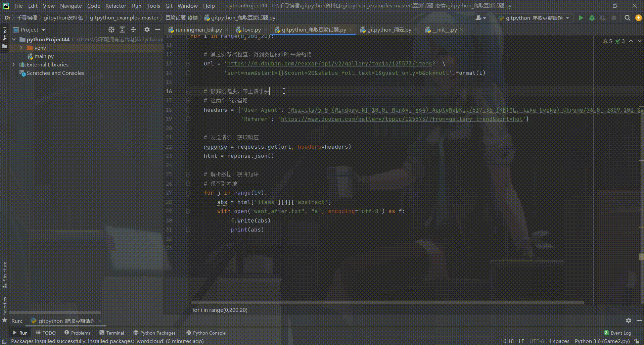
Task: Change indent setting 4 spaces
Action: (559, 341)
